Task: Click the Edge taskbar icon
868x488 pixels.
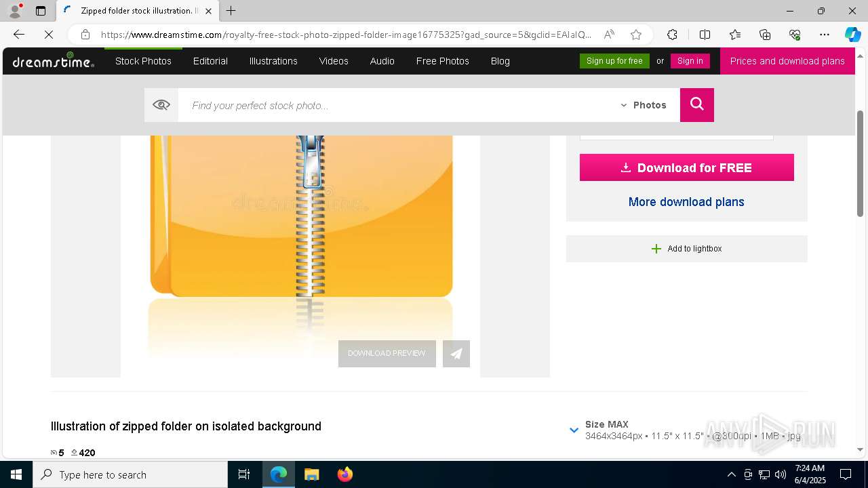Action: point(279,474)
